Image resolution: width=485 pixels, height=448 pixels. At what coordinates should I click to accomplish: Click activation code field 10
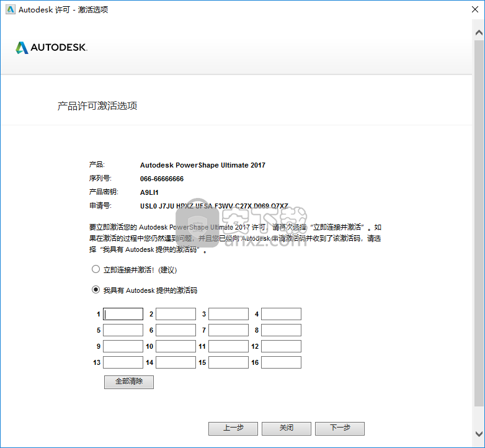pos(176,346)
